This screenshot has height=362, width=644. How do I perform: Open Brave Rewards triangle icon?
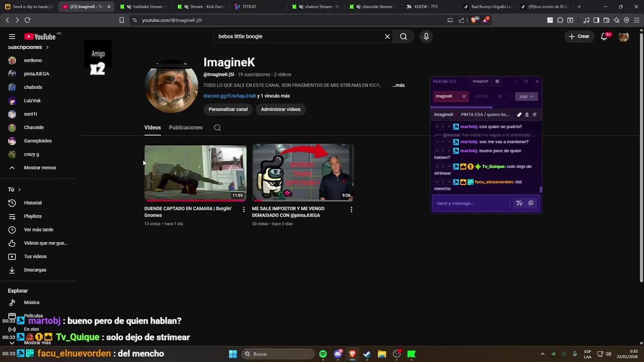(485, 20)
